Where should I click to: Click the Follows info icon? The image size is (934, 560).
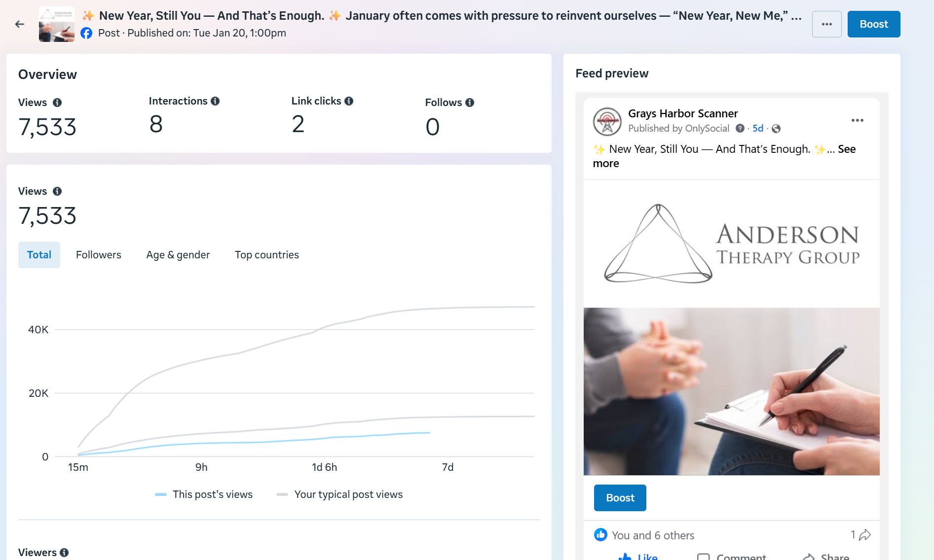coord(470,103)
